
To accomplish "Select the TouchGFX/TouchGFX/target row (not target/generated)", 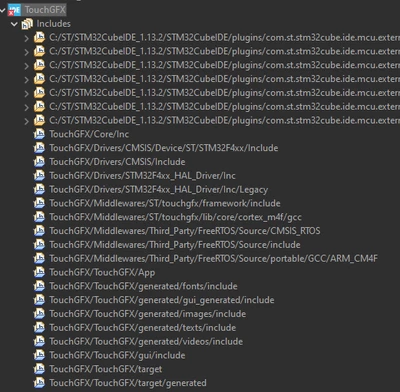I will coord(106,369).
